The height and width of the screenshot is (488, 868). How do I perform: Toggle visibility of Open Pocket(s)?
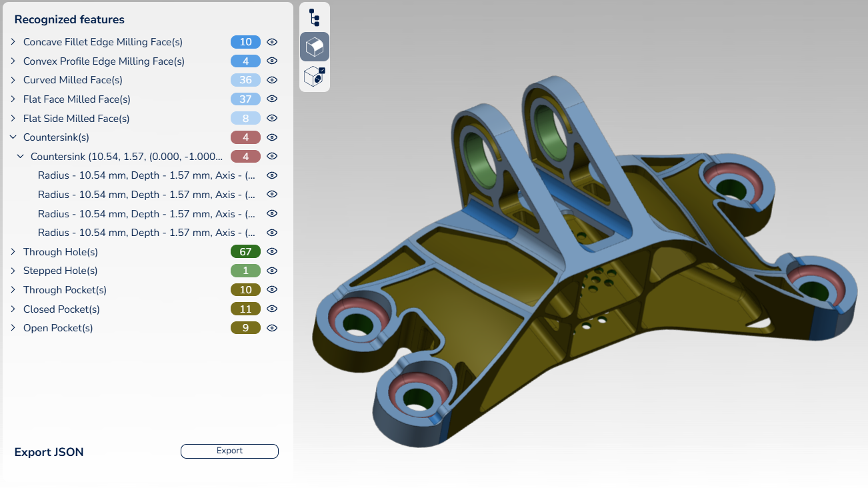click(x=272, y=328)
